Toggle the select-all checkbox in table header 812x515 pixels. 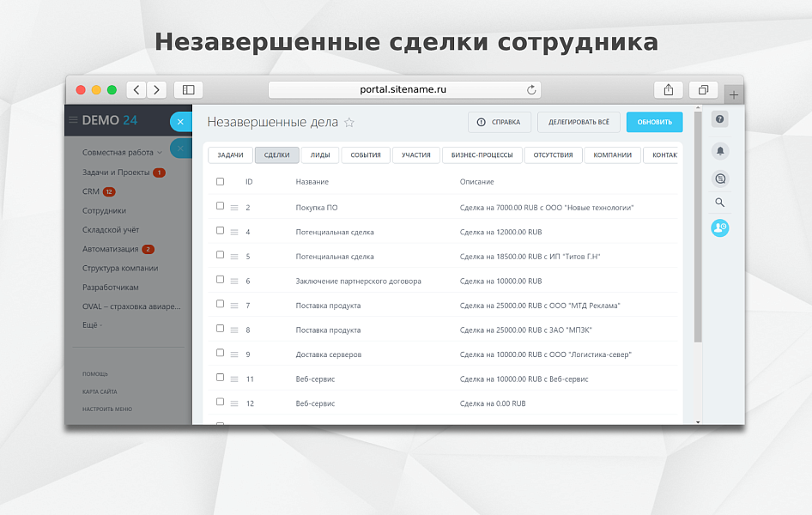[x=220, y=181]
